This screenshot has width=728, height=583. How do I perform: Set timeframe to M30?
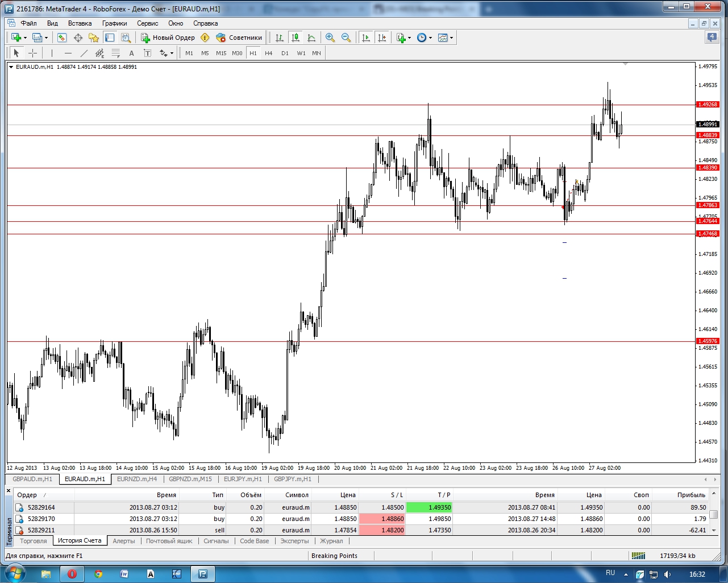pos(237,53)
